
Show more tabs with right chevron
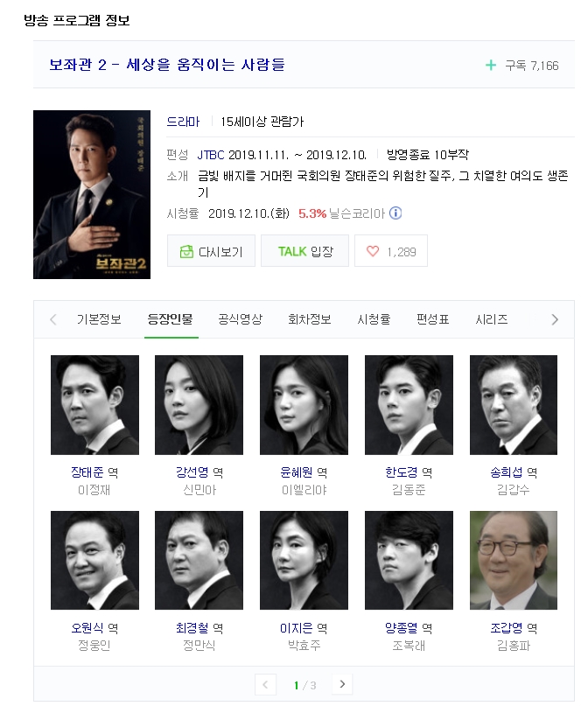coord(555,319)
